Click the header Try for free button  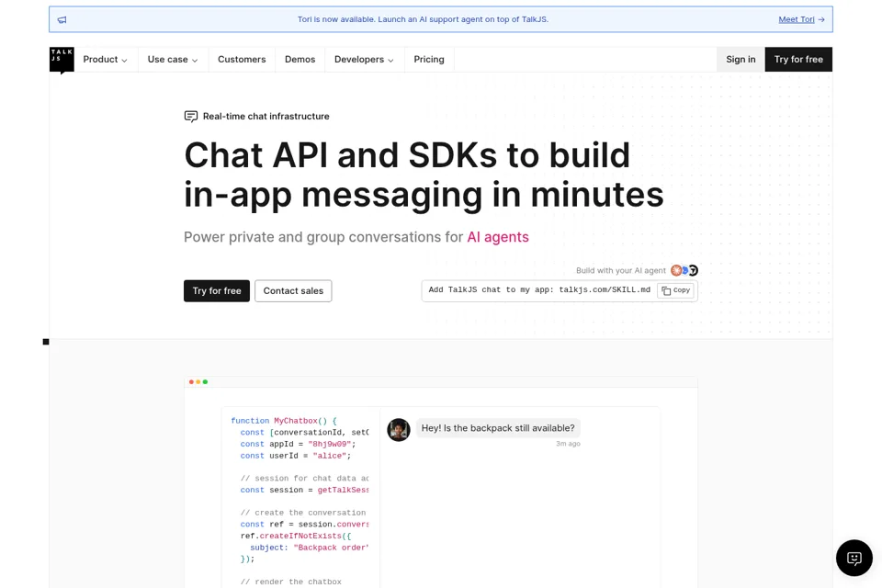click(x=798, y=60)
